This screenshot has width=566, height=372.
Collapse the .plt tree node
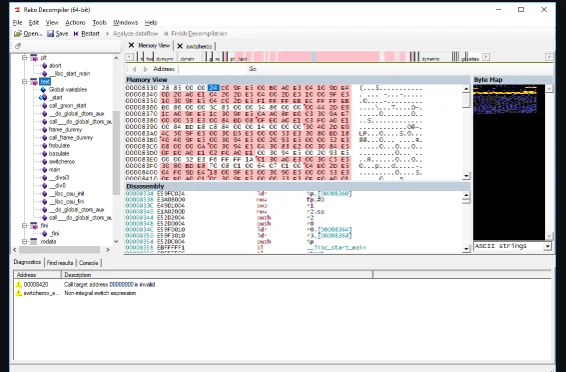(25, 57)
